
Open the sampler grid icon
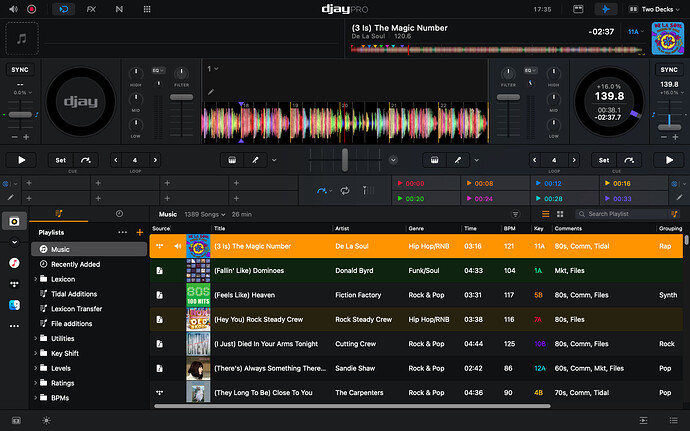[x=147, y=9]
